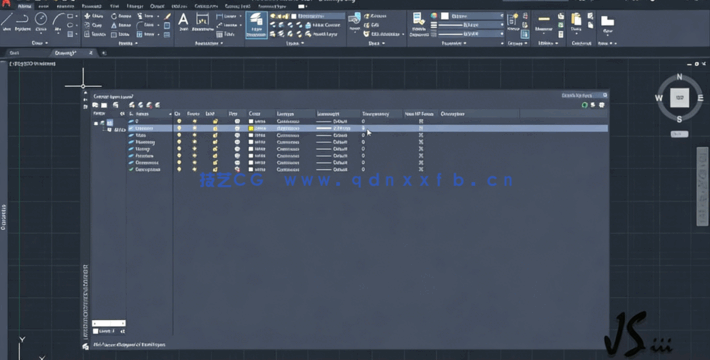Viewport: 710px width, 360px height.
Task: Turn off layer 0 light bulb
Action: tap(179, 121)
